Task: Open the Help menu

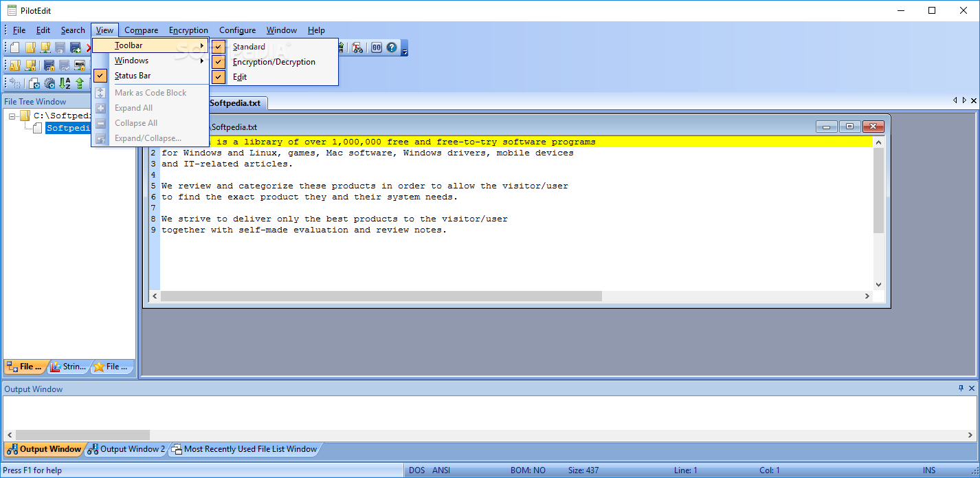Action: [x=316, y=30]
